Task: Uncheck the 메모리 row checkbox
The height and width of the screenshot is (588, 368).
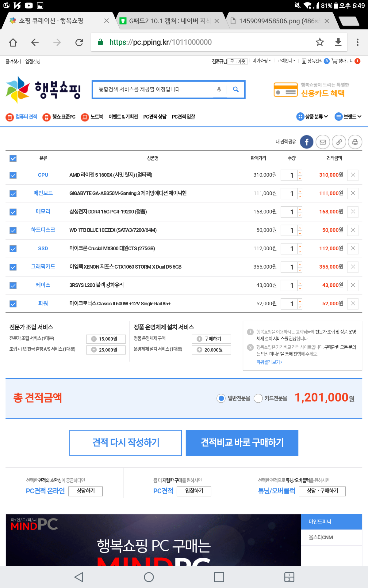Action: 13,212
